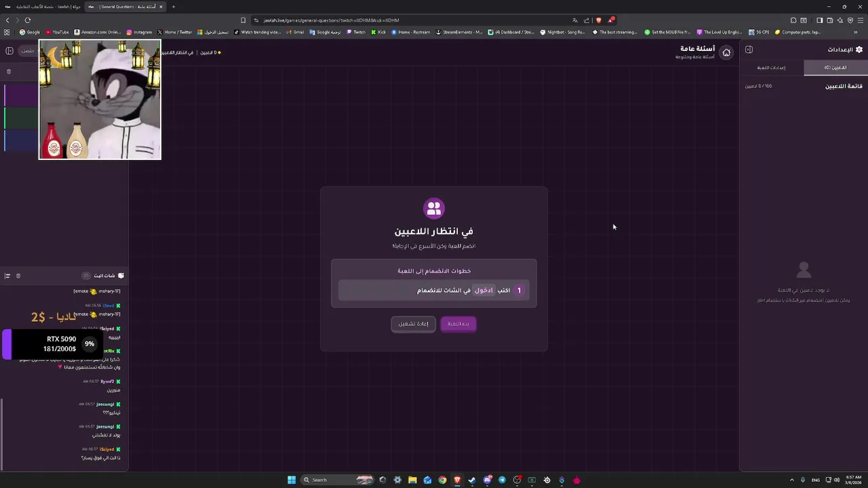The height and width of the screenshot is (488, 868).
Task: Open the jaesungi message تينكيو؟؟؟
Action: (111, 412)
